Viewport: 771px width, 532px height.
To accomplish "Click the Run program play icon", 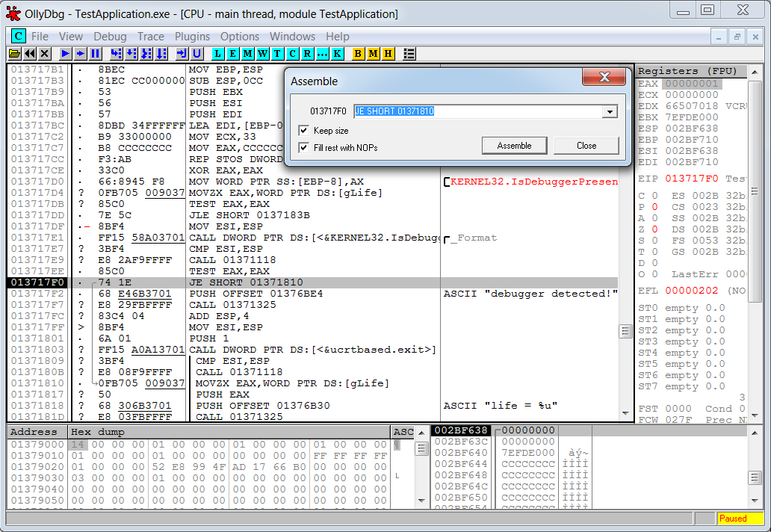I will [x=66, y=54].
